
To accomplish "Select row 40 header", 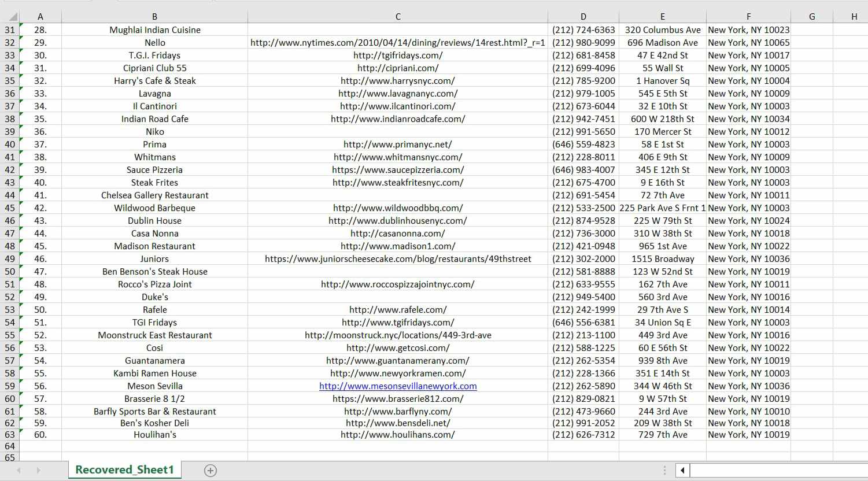I will coord(10,145).
